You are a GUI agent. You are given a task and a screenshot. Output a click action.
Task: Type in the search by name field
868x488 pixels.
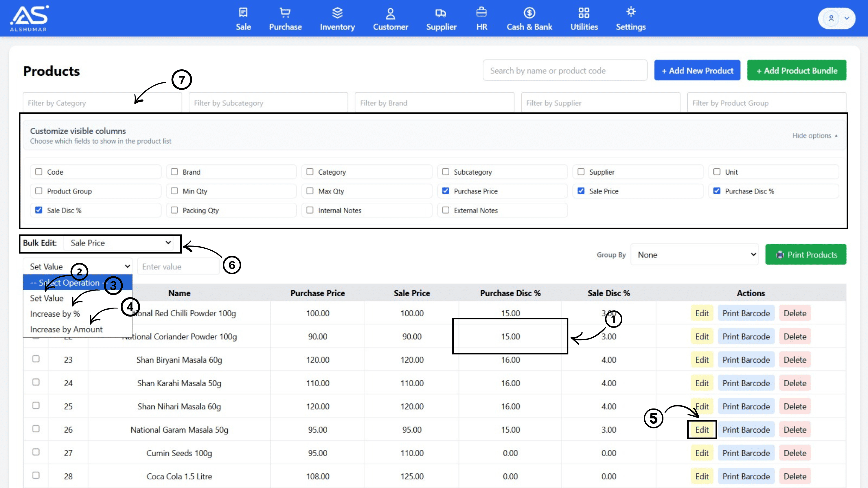(565, 70)
